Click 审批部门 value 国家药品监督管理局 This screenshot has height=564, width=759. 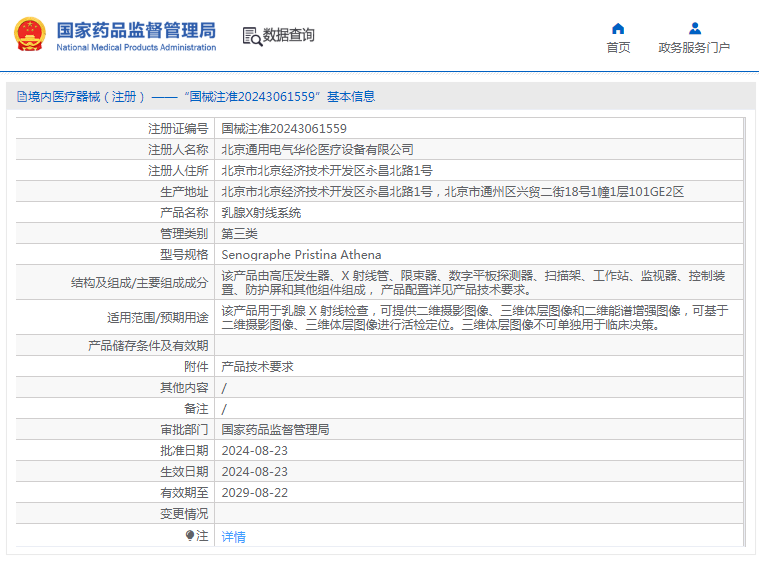click(275, 430)
